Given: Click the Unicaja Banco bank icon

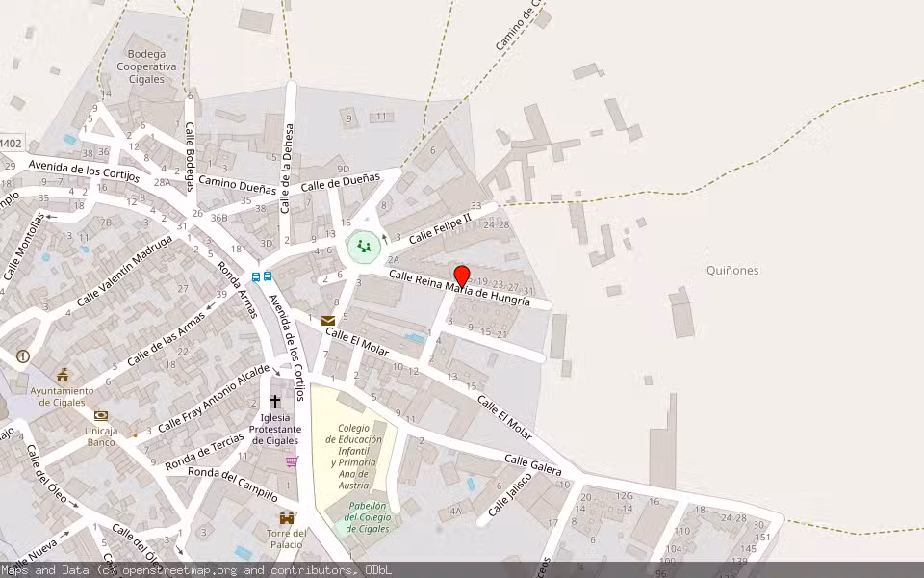Looking at the screenshot, I should [x=100, y=415].
